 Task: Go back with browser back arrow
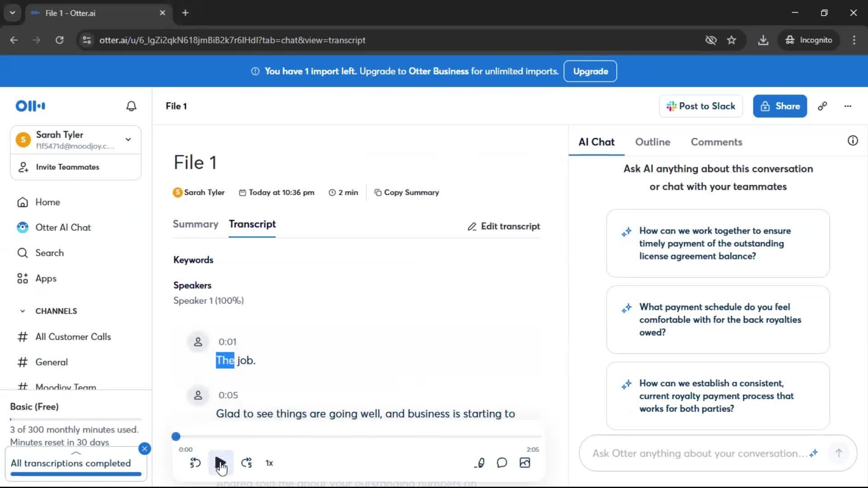click(14, 40)
